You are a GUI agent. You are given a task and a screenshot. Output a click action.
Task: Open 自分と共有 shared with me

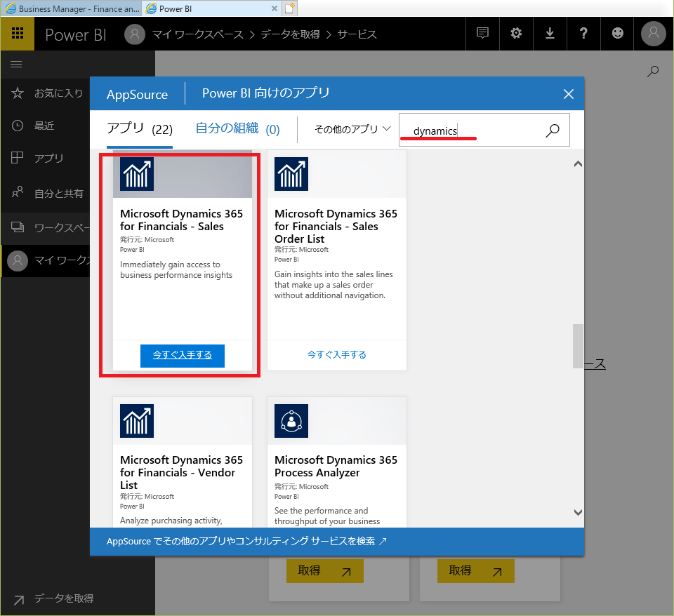click(46, 194)
